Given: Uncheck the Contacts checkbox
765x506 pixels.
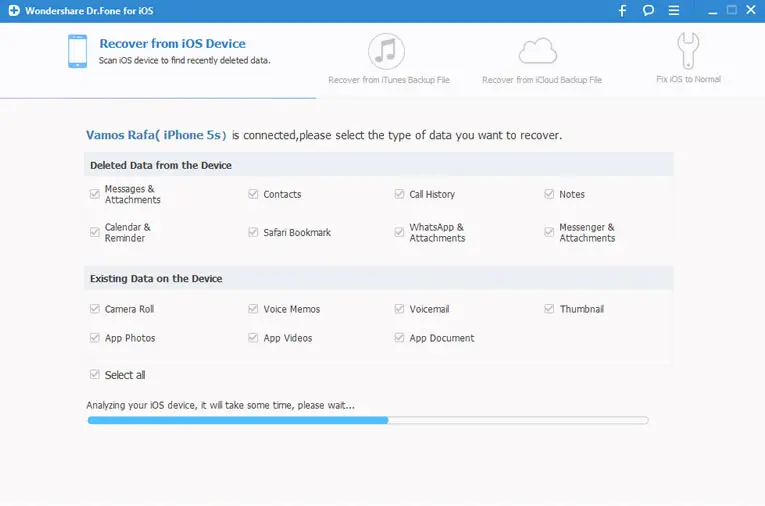Looking at the screenshot, I should click(x=254, y=194).
